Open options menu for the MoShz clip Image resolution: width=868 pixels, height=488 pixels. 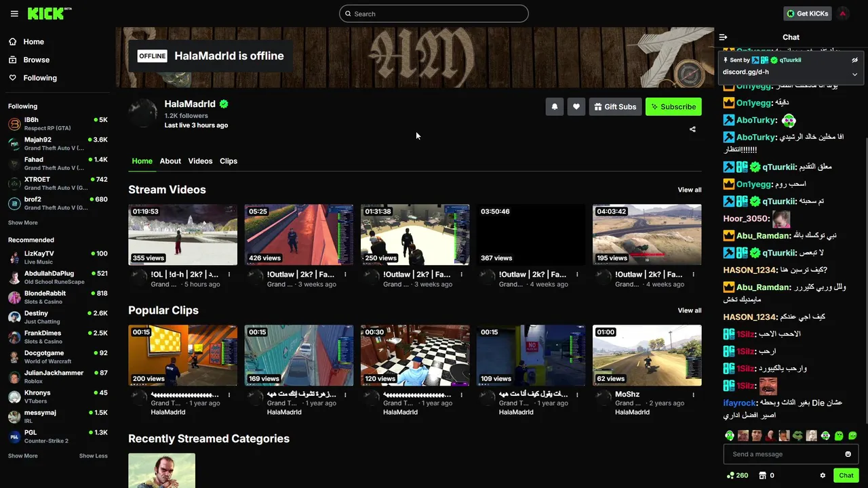point(693,394)
